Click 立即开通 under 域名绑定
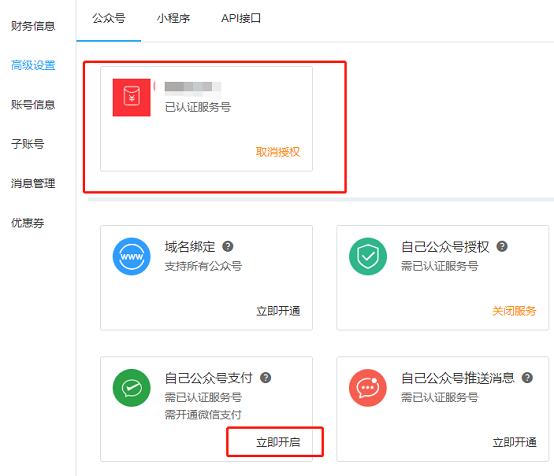The width and height of the screenshot is (554, 476). click(278, 311)
